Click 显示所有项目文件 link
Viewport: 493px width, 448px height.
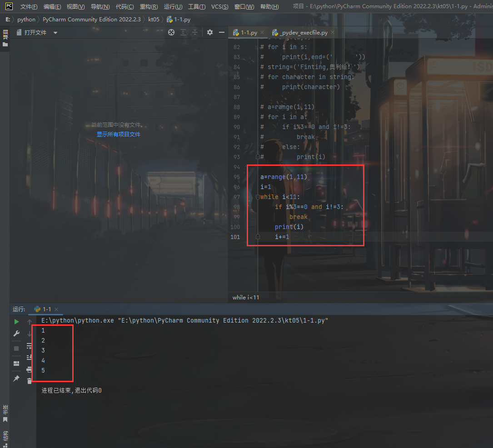point(119,134)
